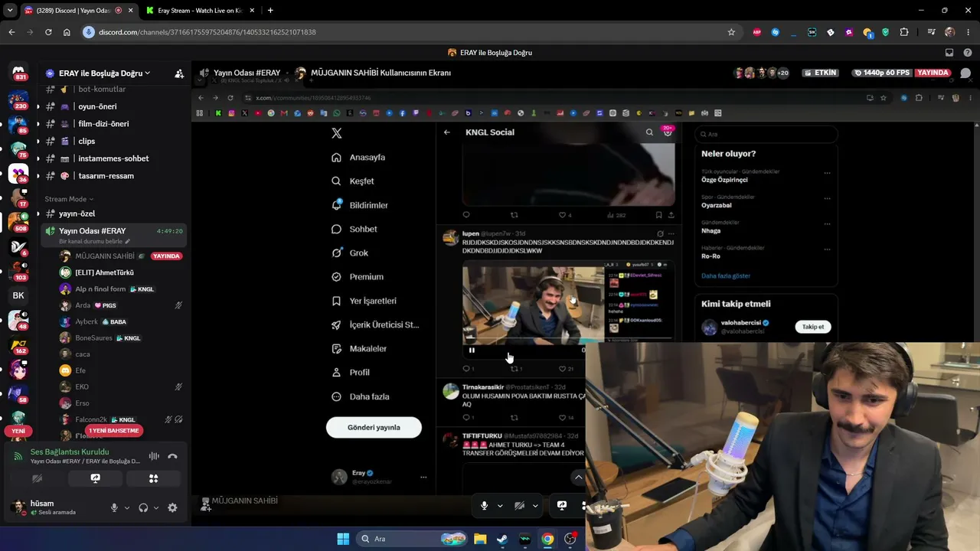
Task: Click the ETKİN activity button
Action: point(820,73)
